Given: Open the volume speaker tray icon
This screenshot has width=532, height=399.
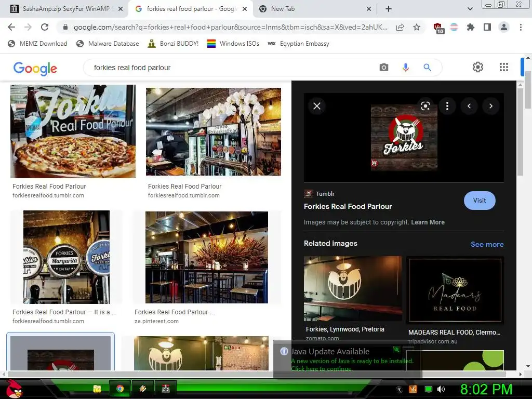Looking at the screenshot, I should 441,389.
